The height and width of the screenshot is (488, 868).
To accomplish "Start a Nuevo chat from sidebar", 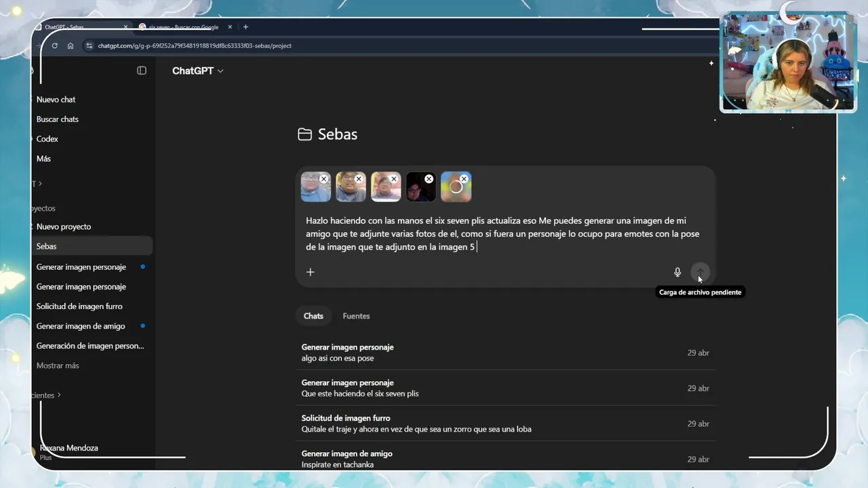I will (56, 100).
